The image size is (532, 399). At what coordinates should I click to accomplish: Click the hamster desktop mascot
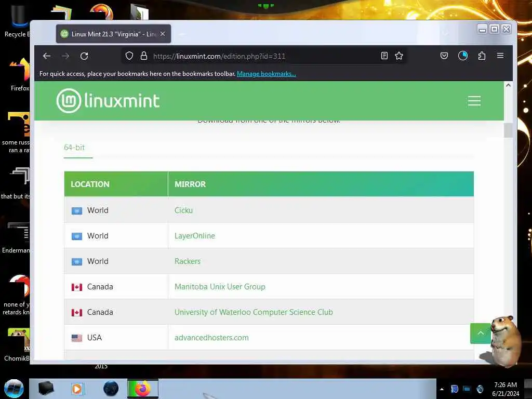point(506,341)
